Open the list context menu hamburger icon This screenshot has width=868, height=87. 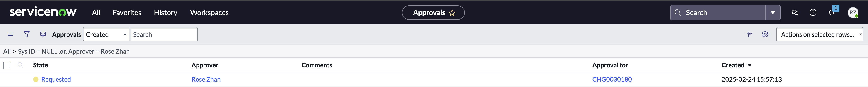10,34
